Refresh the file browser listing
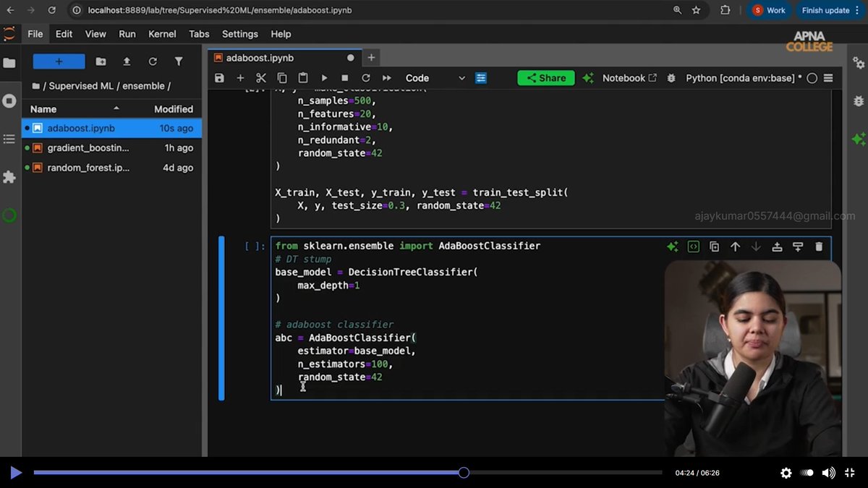The width and height of the screenshot is (868, 488). click(153, 61)
